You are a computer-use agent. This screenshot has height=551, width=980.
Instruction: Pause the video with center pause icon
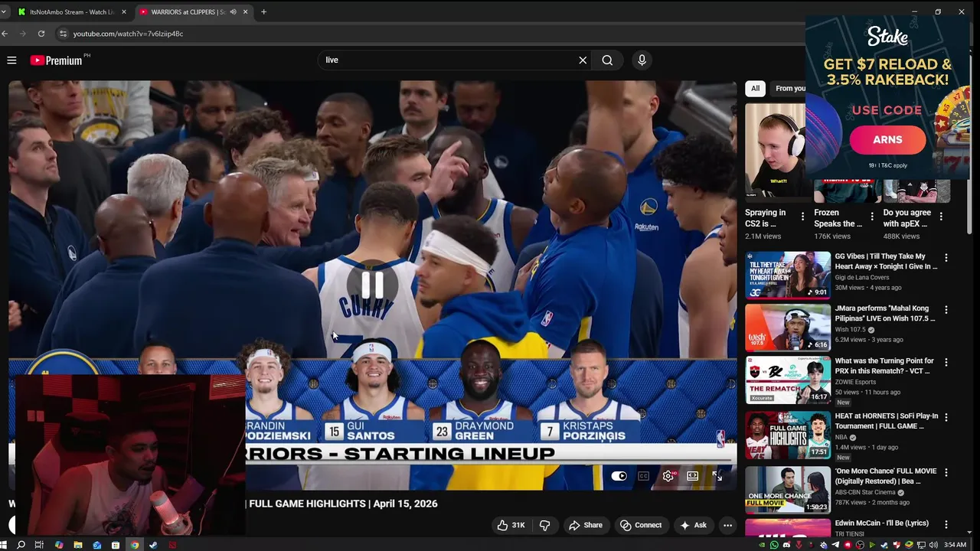[372, 285]
